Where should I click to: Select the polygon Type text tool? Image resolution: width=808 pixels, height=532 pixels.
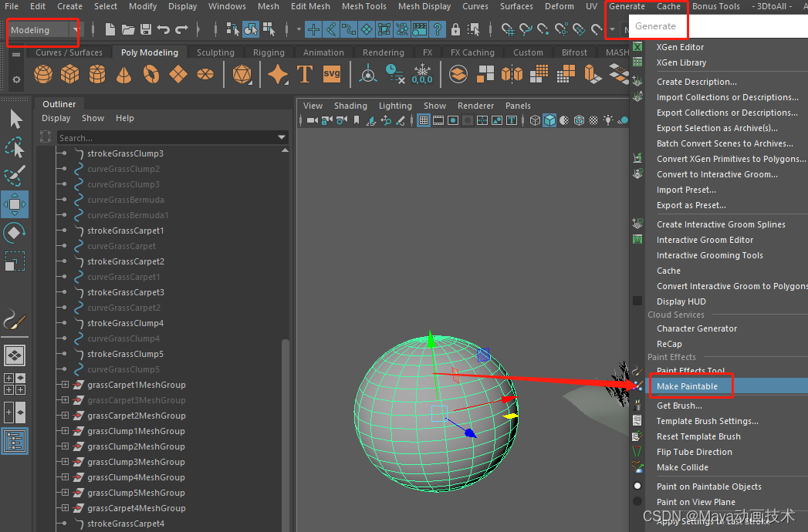[305, 74]
